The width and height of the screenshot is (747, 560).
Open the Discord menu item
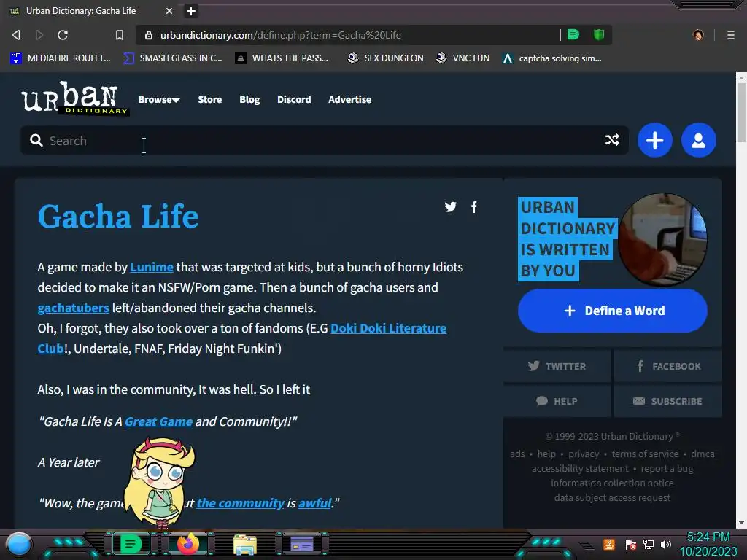[x=294, y=99]
